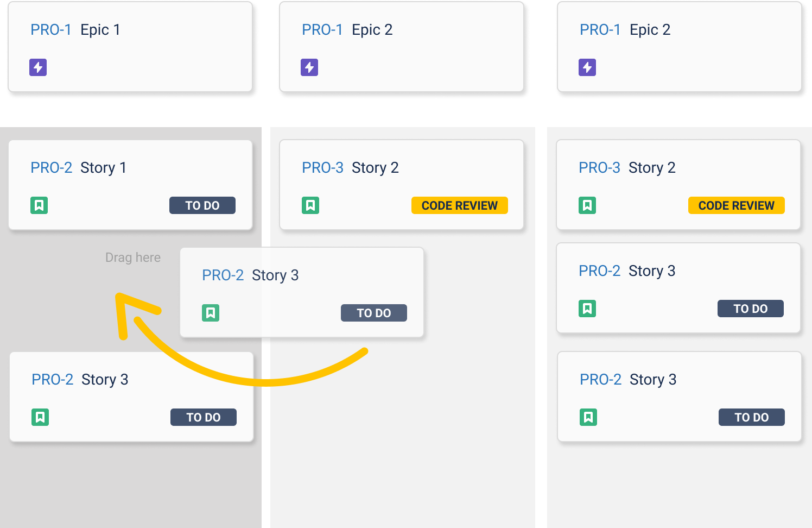Click story icon on bottom-right Story 3 card
This screenshot has width=812, height=528.
[588, 417]
